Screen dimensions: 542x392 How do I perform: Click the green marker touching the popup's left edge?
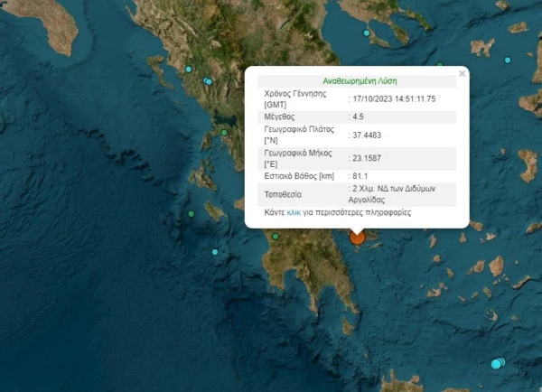(225, 134)
